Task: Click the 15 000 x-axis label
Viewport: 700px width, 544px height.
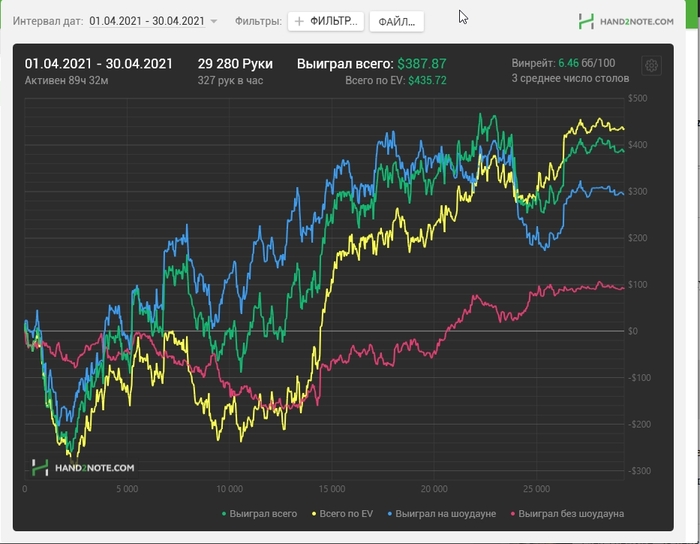Action: coord(332,489)
